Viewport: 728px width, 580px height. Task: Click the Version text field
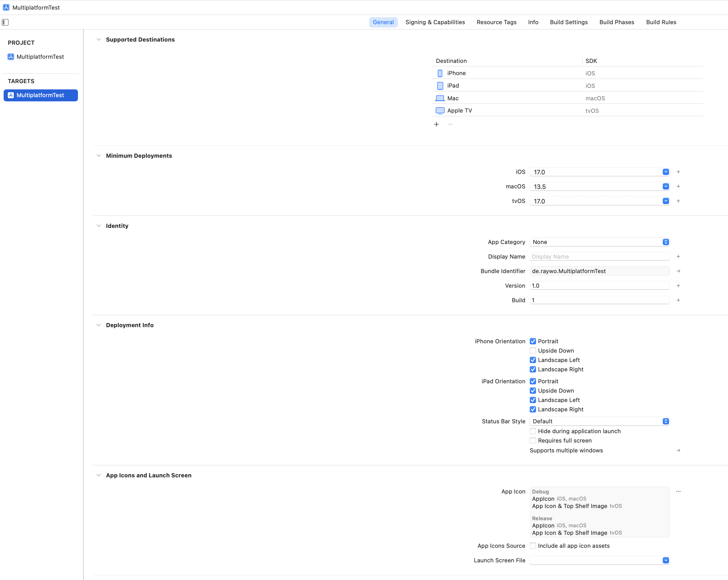[x=599, y=285]
